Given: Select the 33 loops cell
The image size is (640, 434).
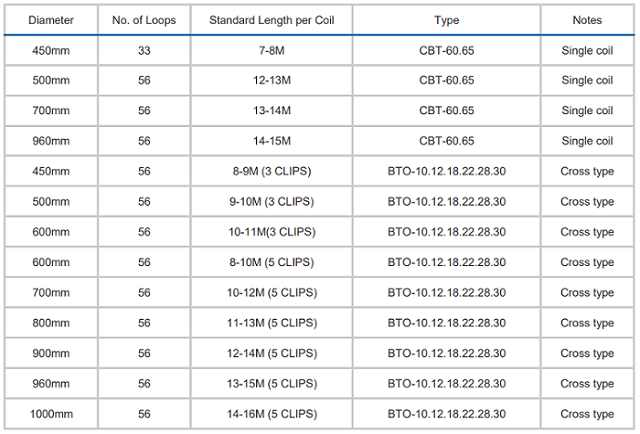Looking at the screenshot, I should (x=144, y=51).
